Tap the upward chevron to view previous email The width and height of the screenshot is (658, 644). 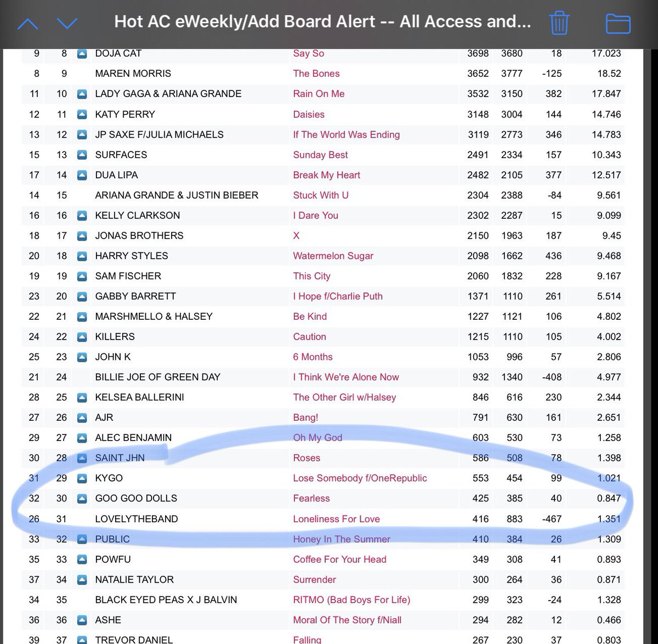[x=29, y=23]
